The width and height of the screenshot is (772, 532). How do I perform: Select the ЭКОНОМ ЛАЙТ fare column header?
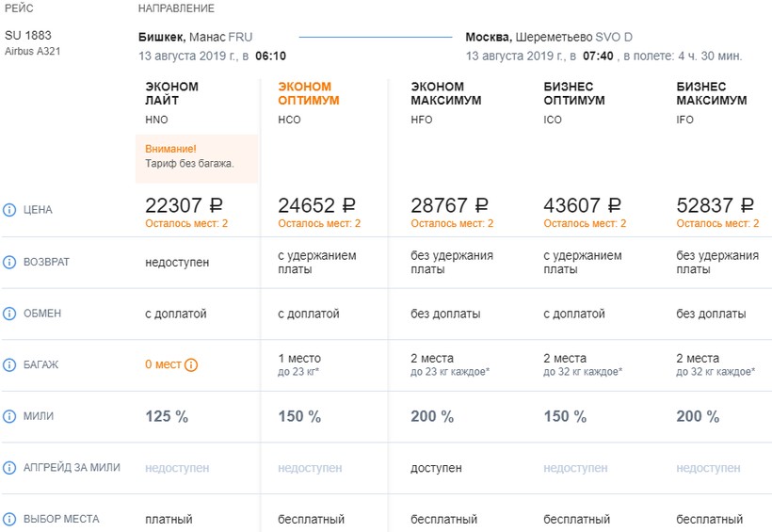point(172,93)
